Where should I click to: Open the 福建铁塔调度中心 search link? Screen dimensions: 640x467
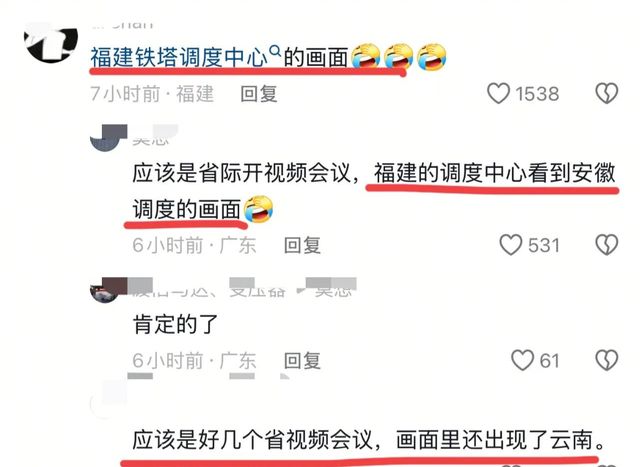179,57
